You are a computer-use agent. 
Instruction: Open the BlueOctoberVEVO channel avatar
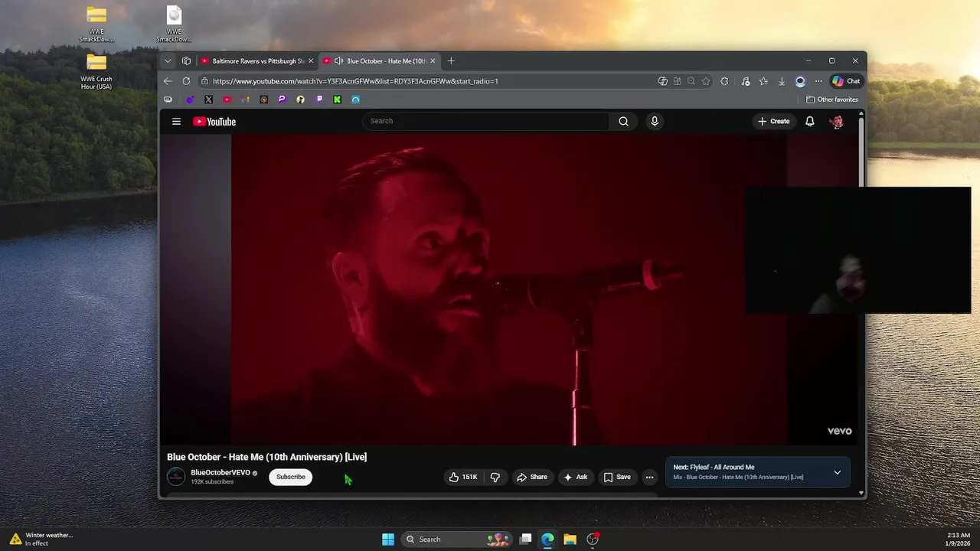click(x=176, y=476)
